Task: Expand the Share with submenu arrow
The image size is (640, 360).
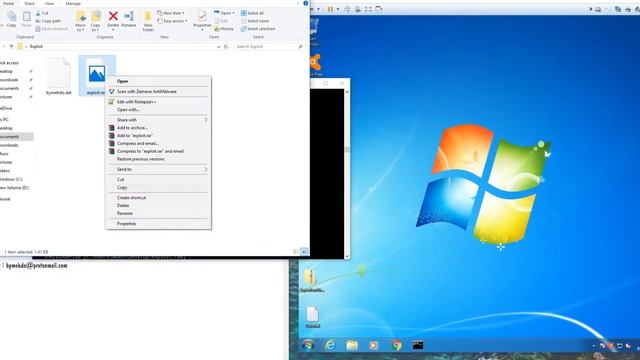Action: [x=206, y=120]
